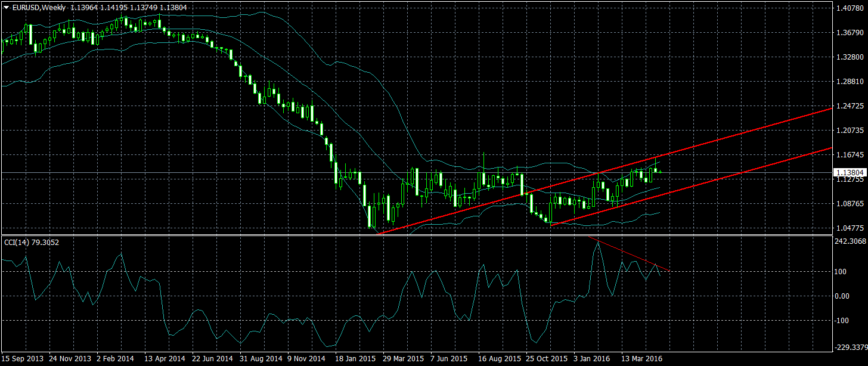Screen dimensions: 868x366
Task: Click the 242.3068 CCI scale value
Action: (850, 241)
